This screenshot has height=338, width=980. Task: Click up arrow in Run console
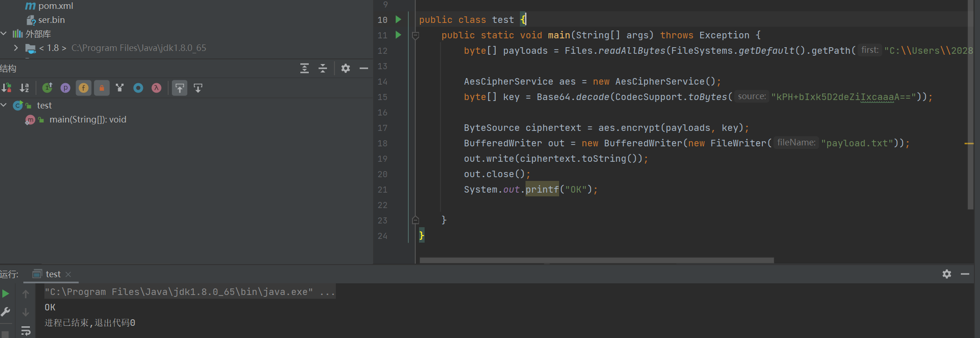tap(26, 294)
